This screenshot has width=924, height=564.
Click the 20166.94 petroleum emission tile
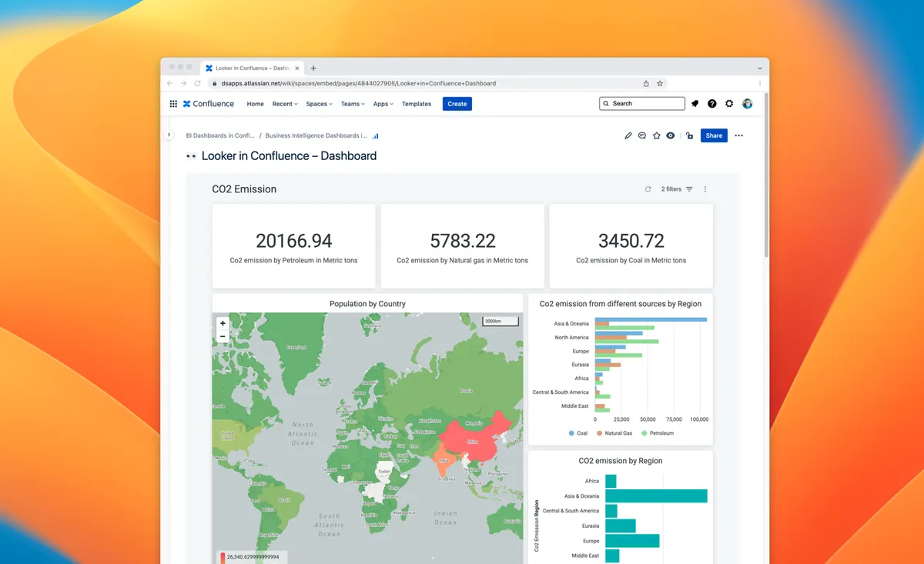point(293,246)
